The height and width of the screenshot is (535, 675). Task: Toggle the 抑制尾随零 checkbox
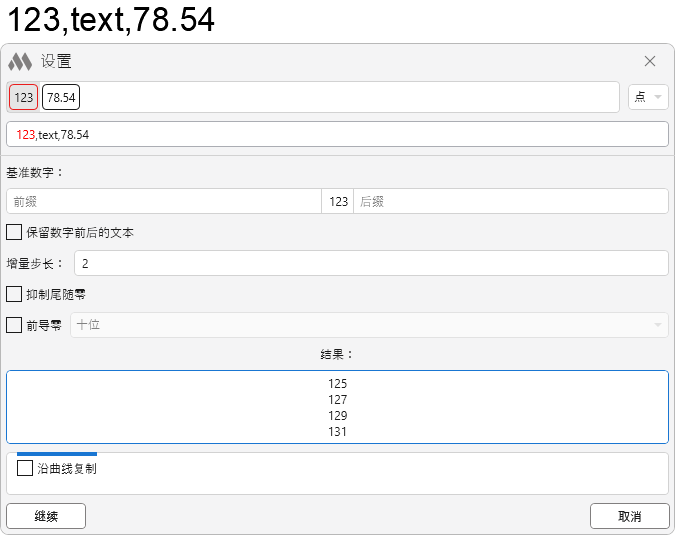15,294
